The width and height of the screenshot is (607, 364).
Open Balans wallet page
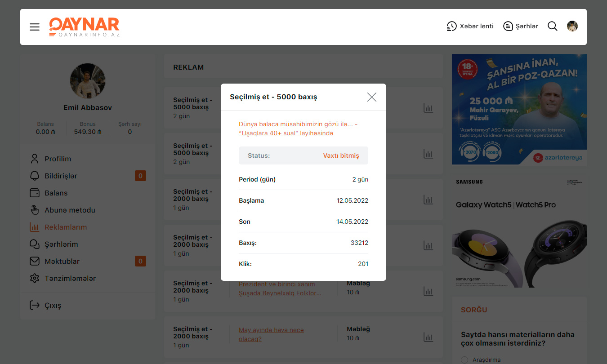pos(56,193)
